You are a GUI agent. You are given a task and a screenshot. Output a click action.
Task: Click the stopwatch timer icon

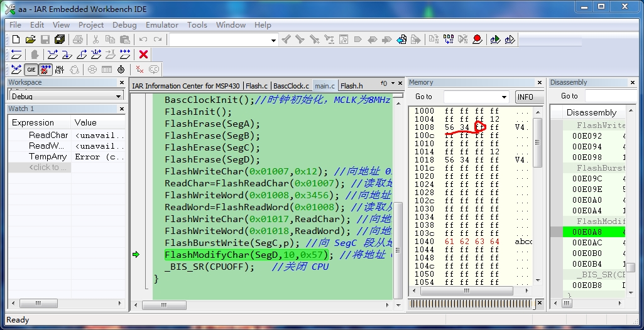[121, 70]
